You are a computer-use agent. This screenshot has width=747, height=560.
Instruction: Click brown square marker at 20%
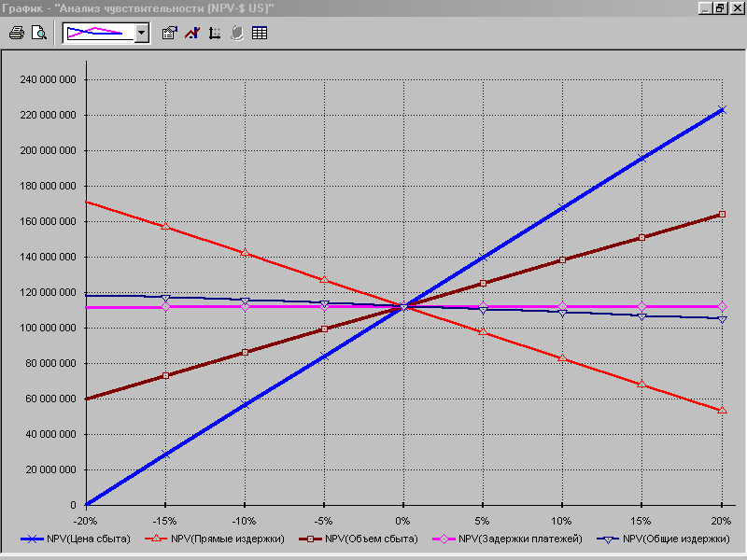tap(722, 215)
